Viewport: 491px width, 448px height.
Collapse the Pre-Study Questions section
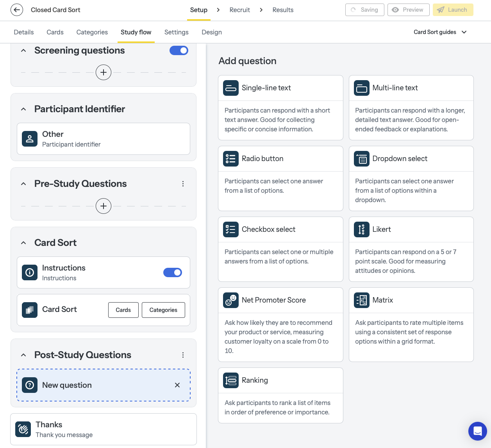point(23,184)
